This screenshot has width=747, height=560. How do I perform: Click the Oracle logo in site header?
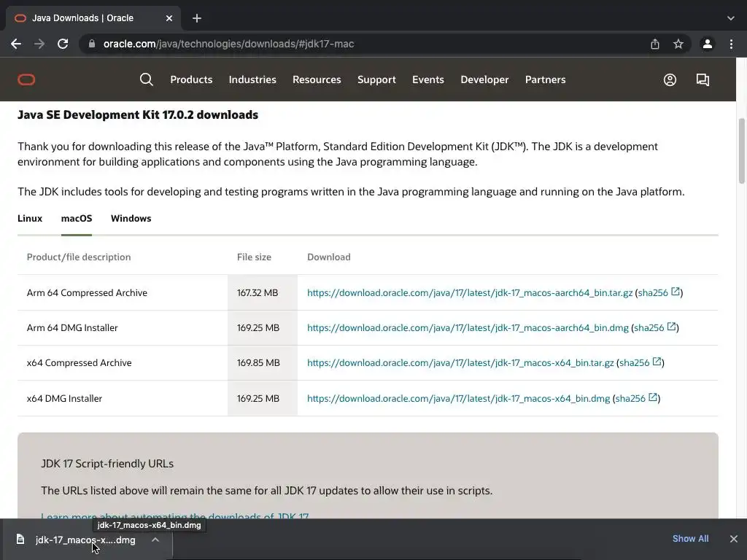(26, 79)
